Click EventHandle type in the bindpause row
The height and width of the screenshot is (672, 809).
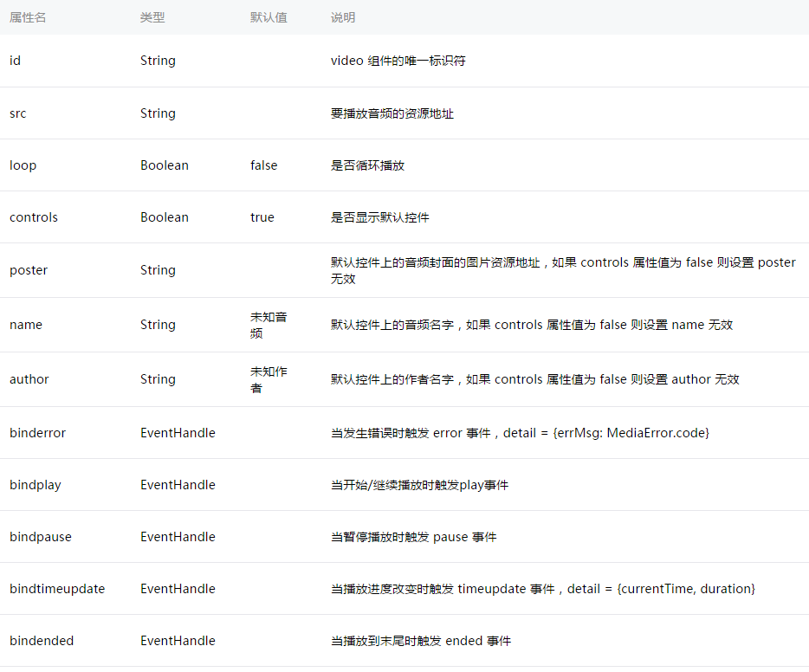point(178,537)
